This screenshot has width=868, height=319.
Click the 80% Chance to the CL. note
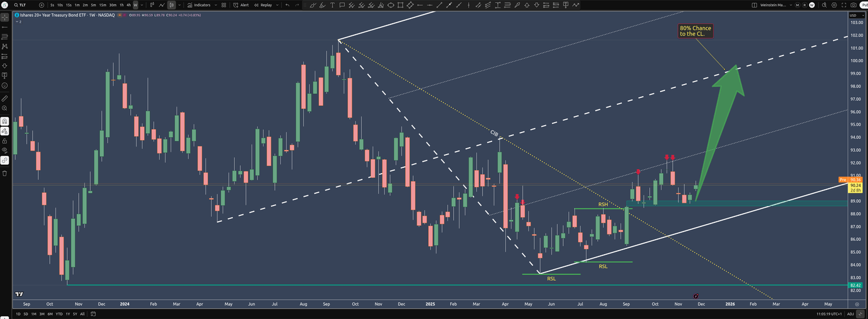tap(696, 31)
